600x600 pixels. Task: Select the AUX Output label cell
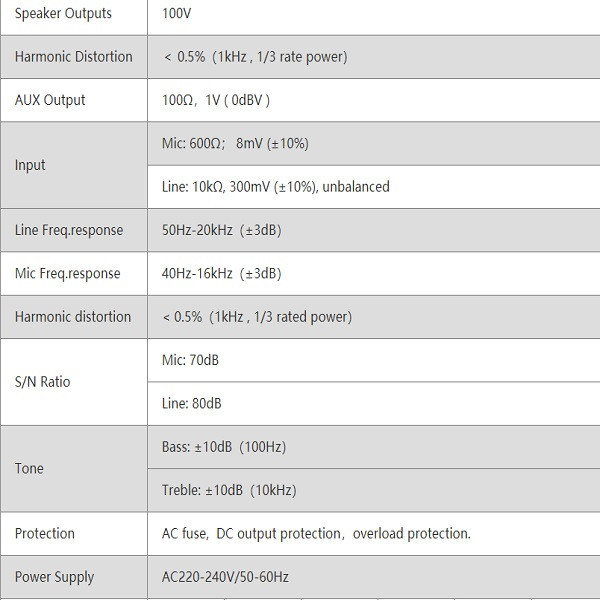[50, 100]
